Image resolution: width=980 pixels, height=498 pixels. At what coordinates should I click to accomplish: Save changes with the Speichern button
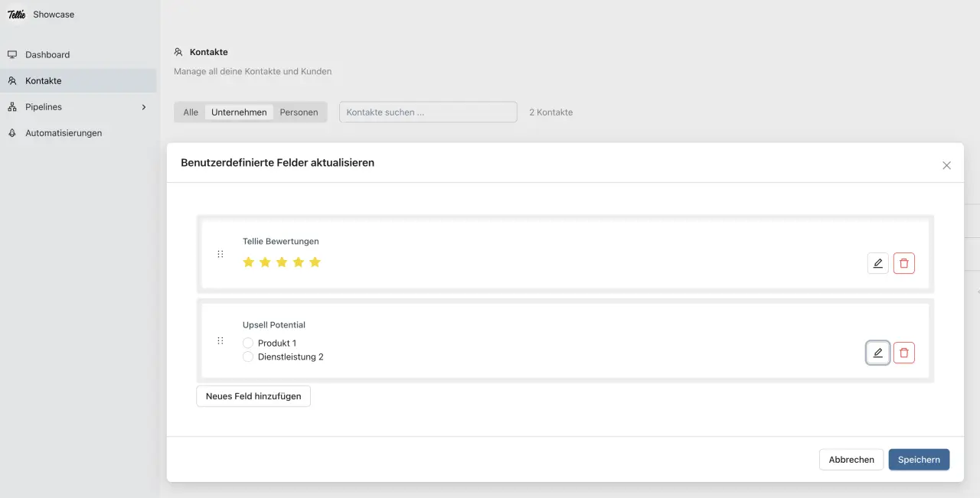[x=919, y=459]
